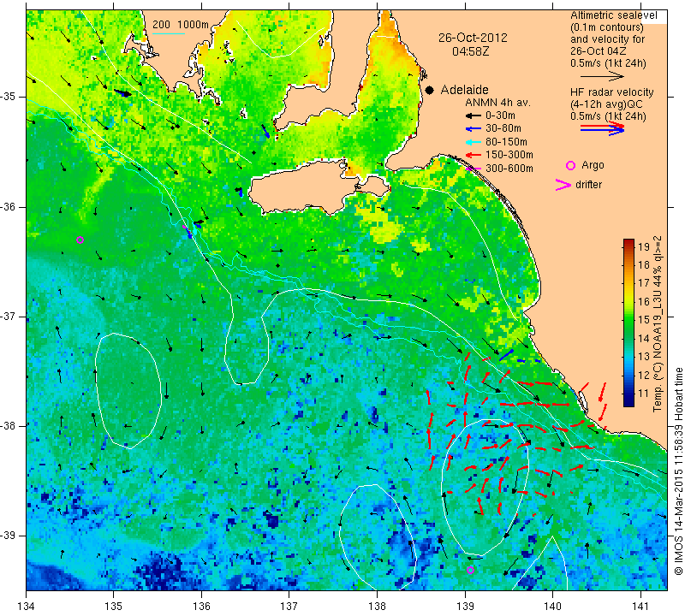Click the HF radar velocity heading text
685x616 pixels.
coord(611,92)
